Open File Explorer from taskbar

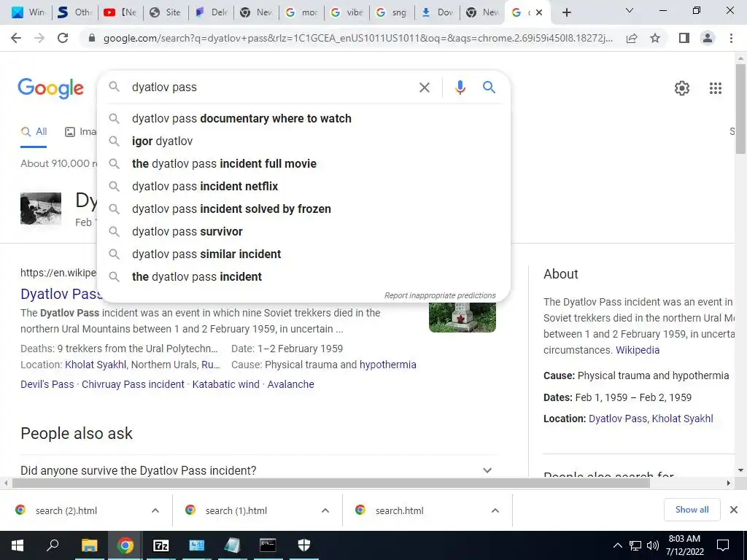coord(89,545)
